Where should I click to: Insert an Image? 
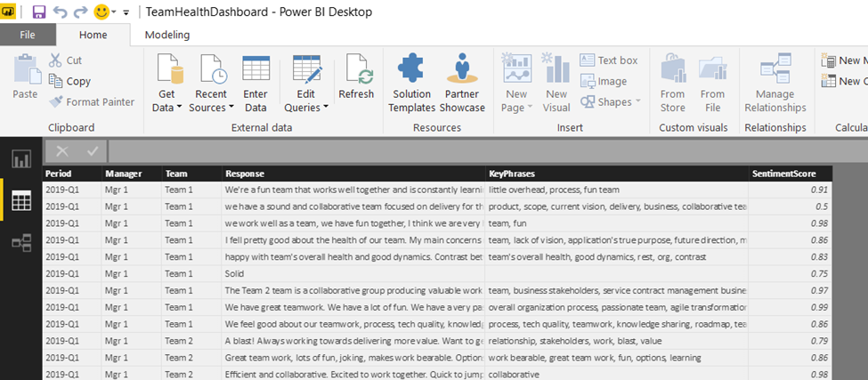pyautogui.click(x=604, y=81)
